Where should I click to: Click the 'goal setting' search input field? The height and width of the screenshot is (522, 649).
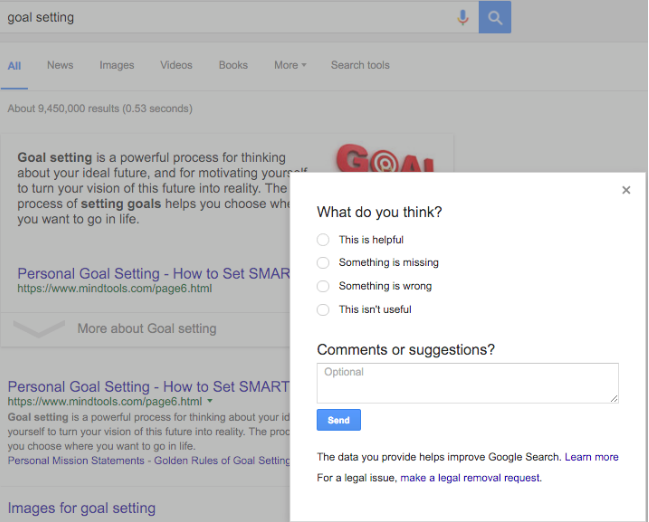pyautogui.click(x=228, y=17)
